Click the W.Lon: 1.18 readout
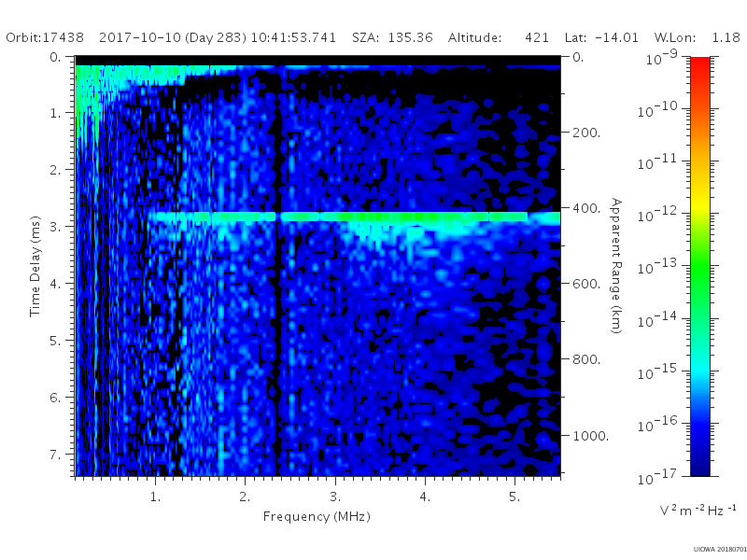The height and width of the screenshot is (560, 747). tap(698, 37)
